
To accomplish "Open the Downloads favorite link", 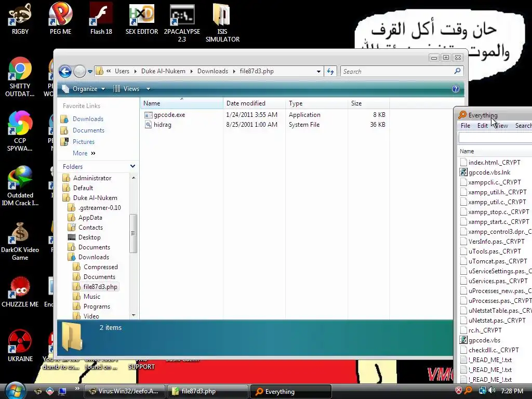I will tap(88, 119).
